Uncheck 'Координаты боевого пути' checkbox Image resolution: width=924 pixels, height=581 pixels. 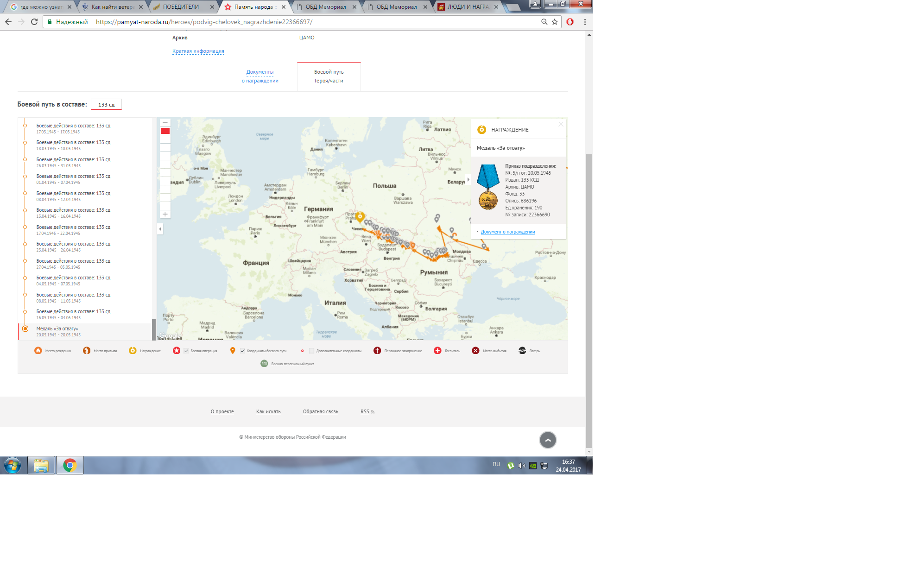point(242,351)
